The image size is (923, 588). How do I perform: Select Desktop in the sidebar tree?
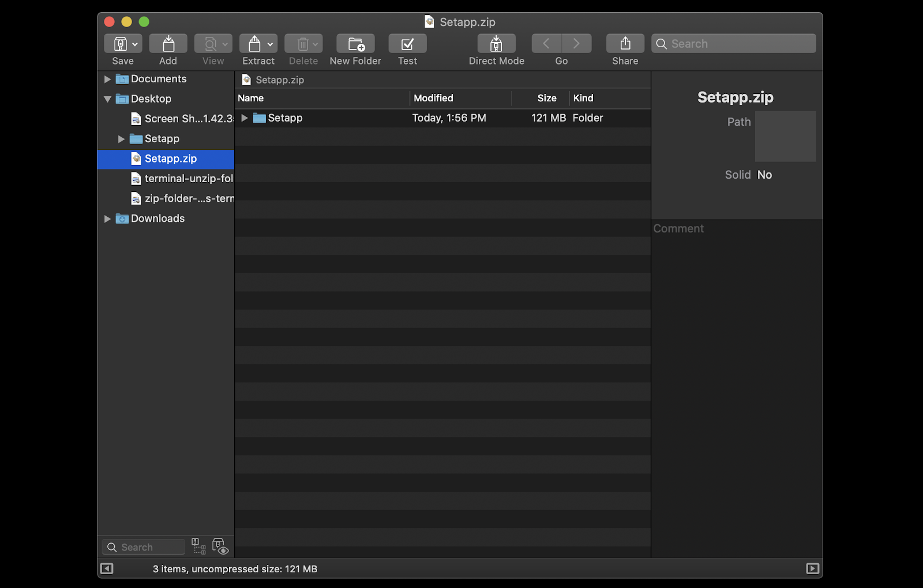click(x=151, y=99)
